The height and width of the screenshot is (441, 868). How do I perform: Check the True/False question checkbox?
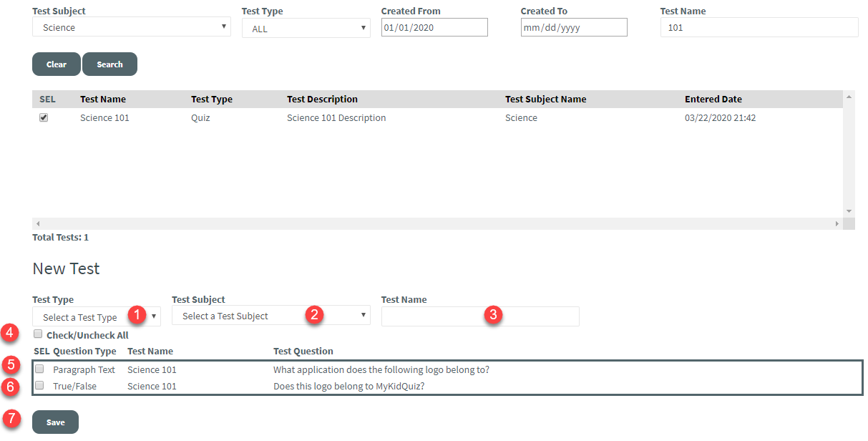click(39, 385)
